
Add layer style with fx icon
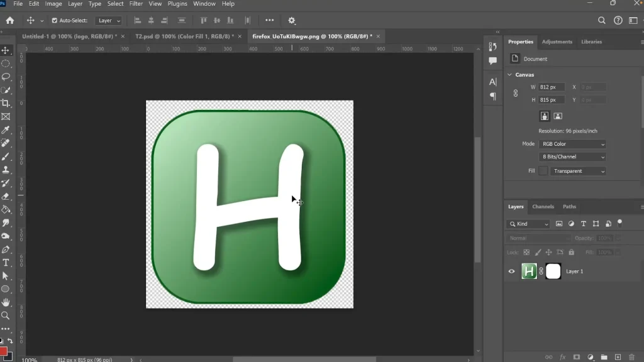point(563,357)
